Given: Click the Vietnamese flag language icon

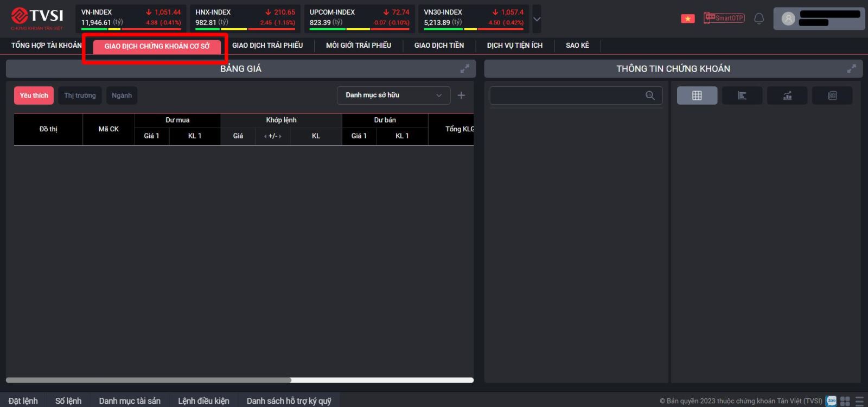Looking at the screenshot, I should [687, 18].
